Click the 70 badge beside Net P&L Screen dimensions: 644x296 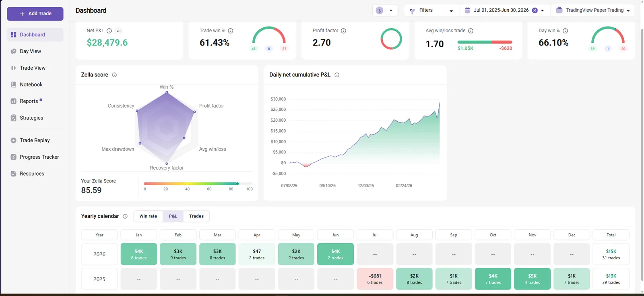(118, 31)
